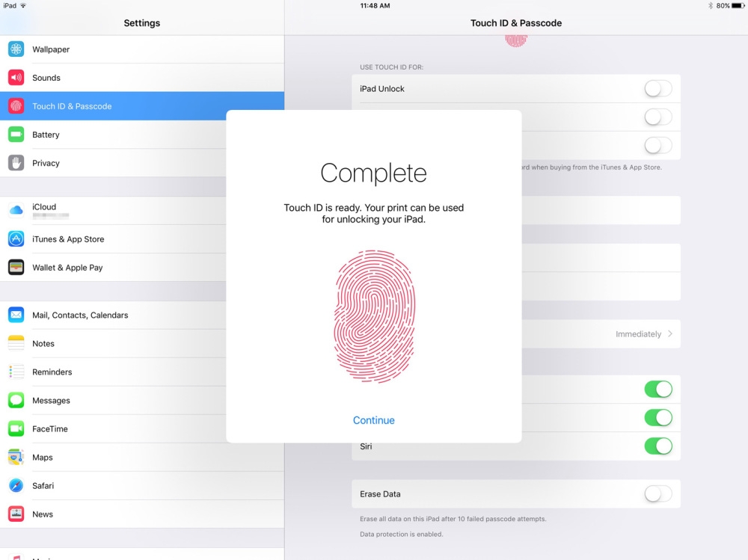Tap the Bluetooth status icon

pos(711,6)
